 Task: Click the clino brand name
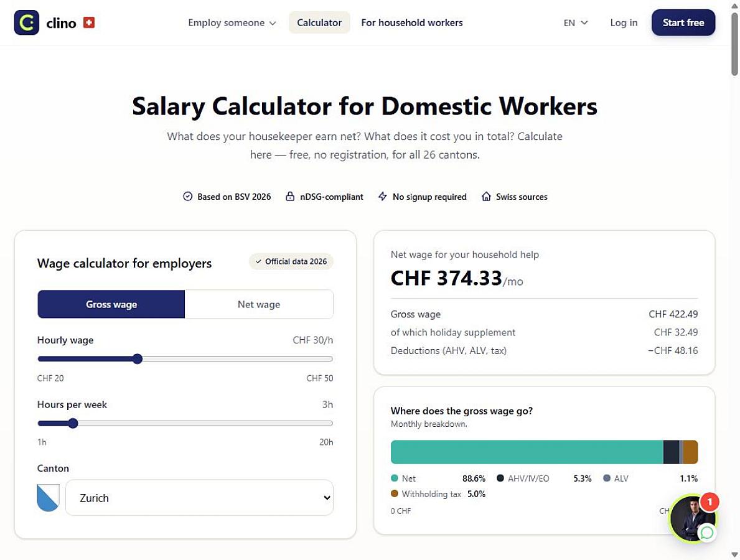click(62, 22)
